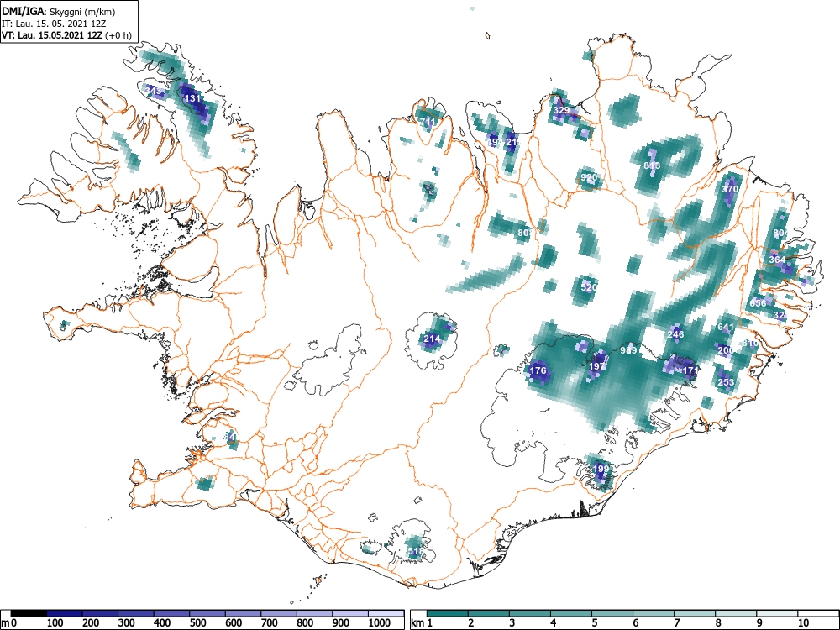Select the teal swatch between 5 and 6 km
The width and height of the screenshot is (840, 630).
click(612, 613)
